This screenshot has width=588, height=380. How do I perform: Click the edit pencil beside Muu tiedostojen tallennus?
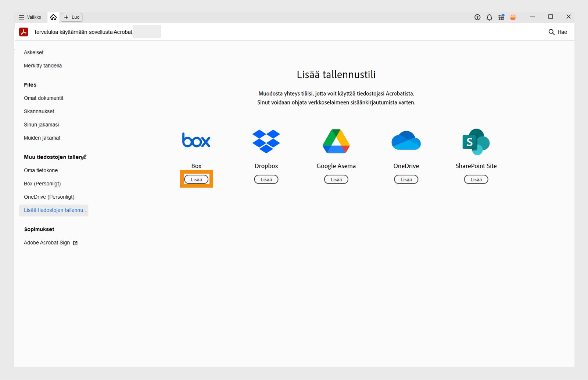84,157
